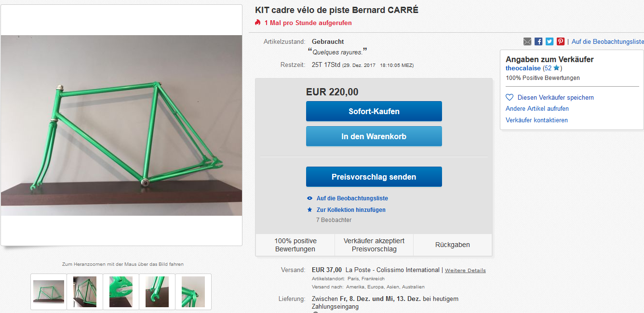View the last thumbnail image
This screenshot has height=313, width=644.
point(193,292)
